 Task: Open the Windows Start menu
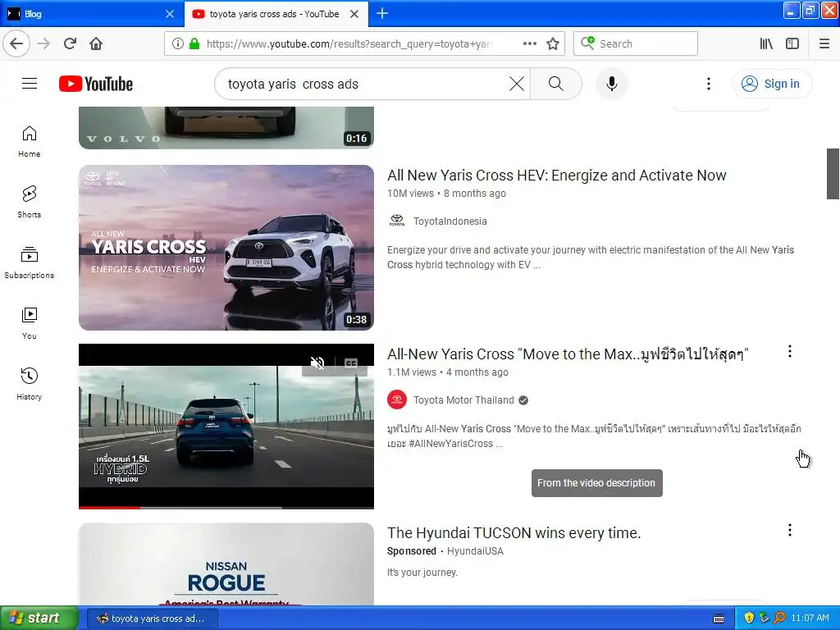click(x=39, y=618)
